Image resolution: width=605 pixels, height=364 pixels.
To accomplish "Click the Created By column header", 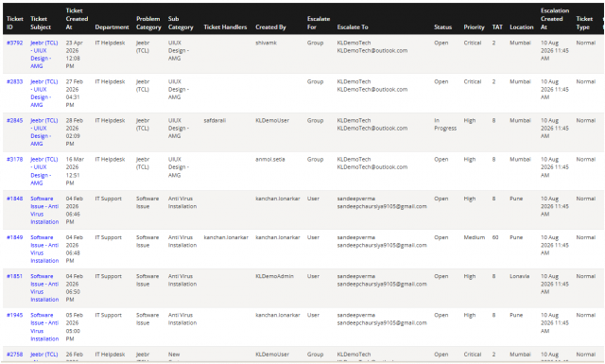I will point(270,27).
